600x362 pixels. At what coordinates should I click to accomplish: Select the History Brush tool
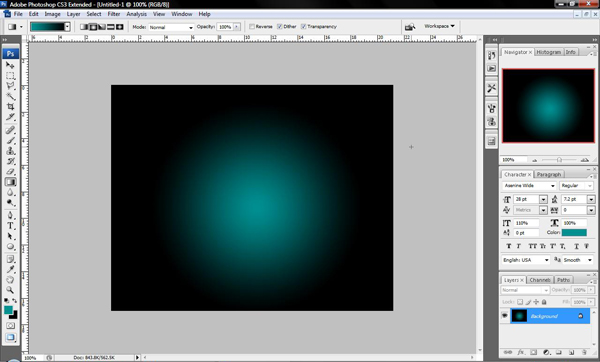point(10,161)
